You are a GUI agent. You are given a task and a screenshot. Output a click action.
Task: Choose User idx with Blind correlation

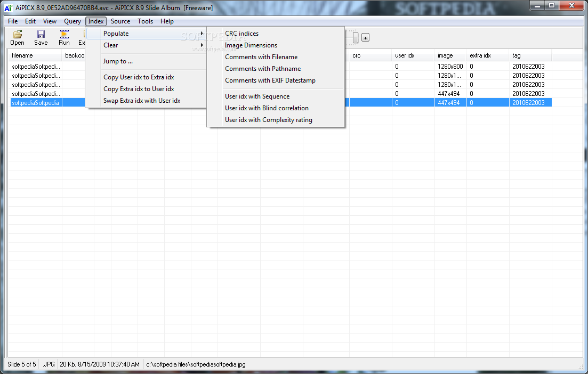[x=276, y=108]
